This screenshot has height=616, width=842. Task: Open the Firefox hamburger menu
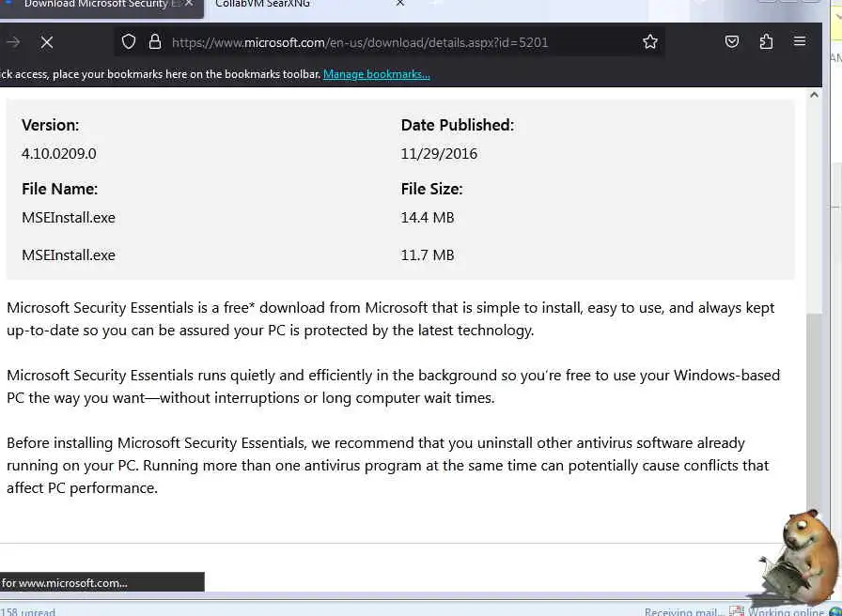(800, 41)
